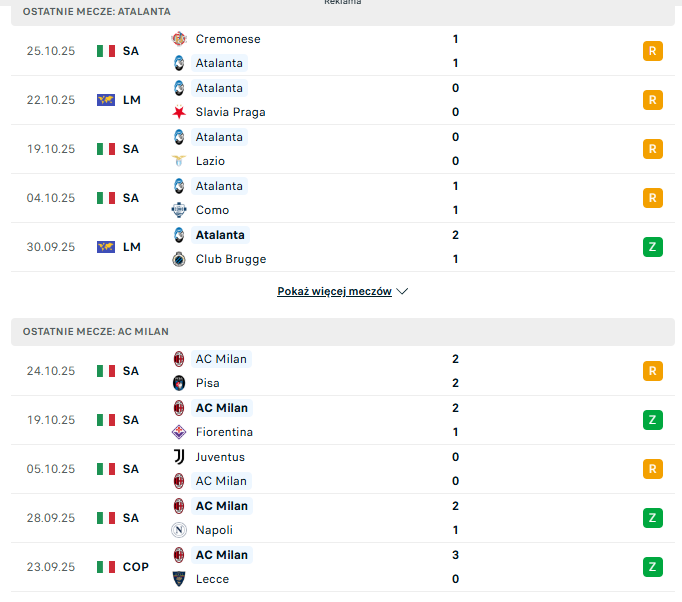Click the Ostatnie mecze: AC Milan header
682x602 pixels.
96,331
